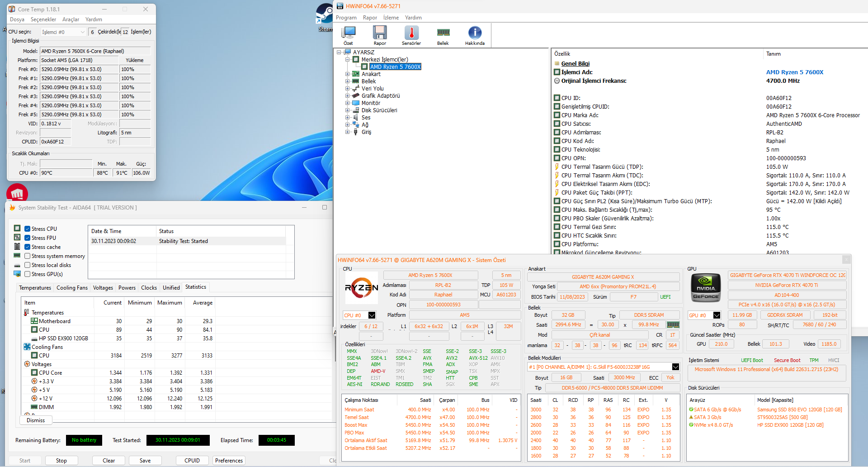Expand the Anakart tree node
The height and width of the screenshot is (467, 868).
pyautogui.click(x=348, y=74)
